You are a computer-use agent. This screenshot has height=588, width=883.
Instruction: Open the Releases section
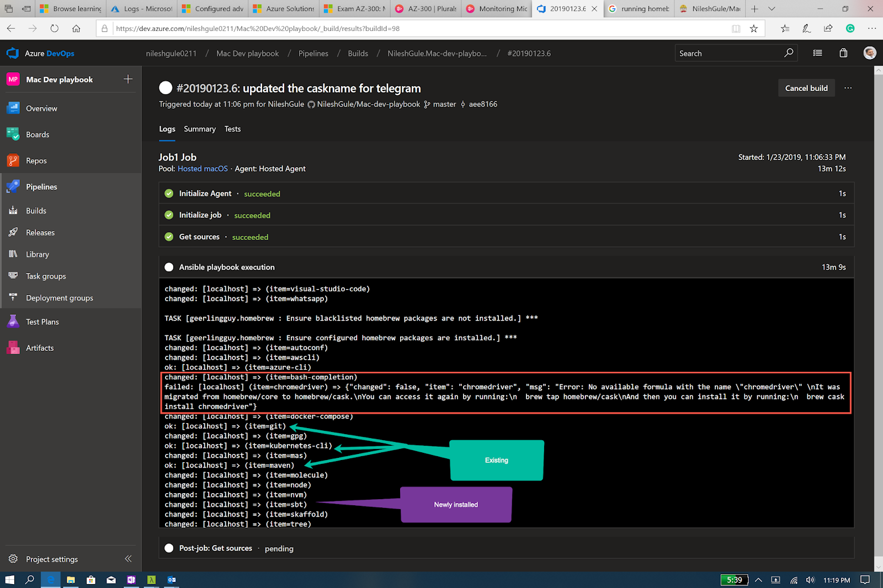40,232
